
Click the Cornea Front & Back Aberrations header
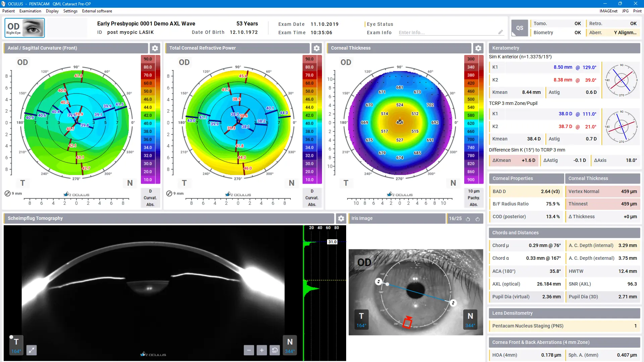[565, 342]
